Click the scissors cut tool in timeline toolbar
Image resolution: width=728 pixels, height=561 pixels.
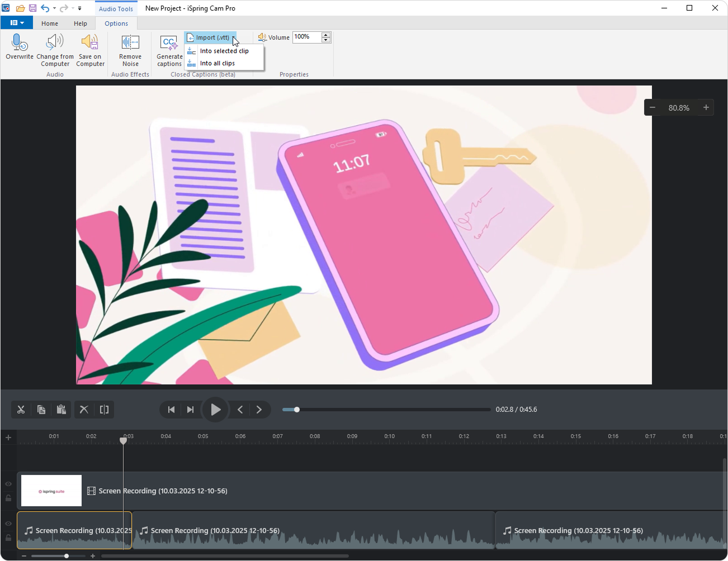(x=21, y=410)
